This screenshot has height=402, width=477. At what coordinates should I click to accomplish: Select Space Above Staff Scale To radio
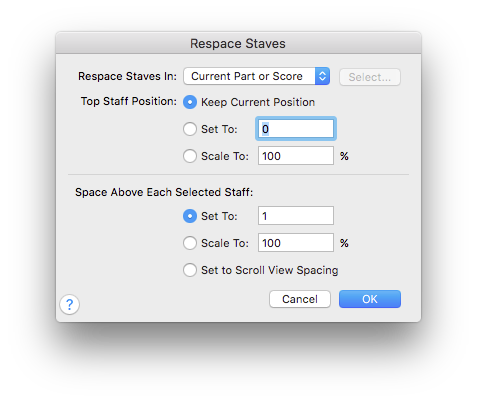point(190,243)
